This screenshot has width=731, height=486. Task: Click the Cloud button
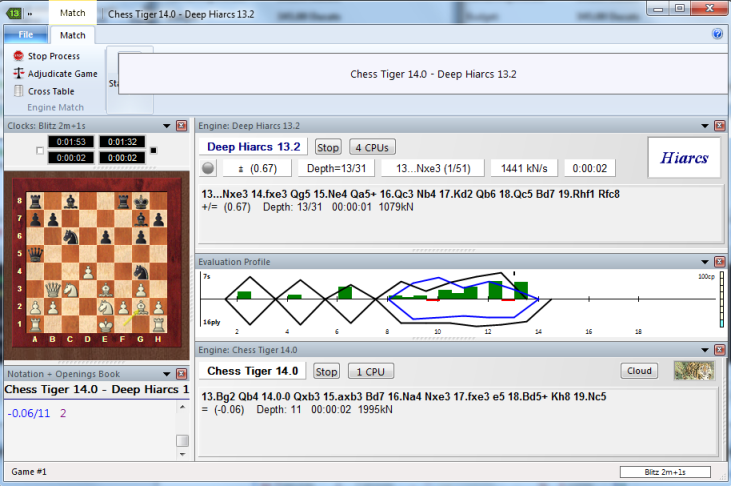pos(639,371)
